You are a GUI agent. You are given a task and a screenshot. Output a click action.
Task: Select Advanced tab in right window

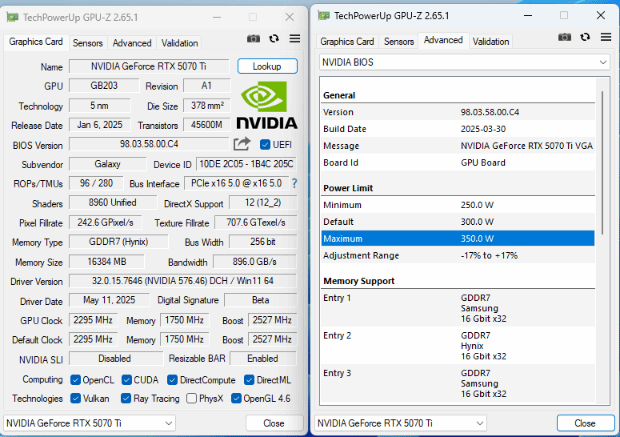click(x=443, y=40)
